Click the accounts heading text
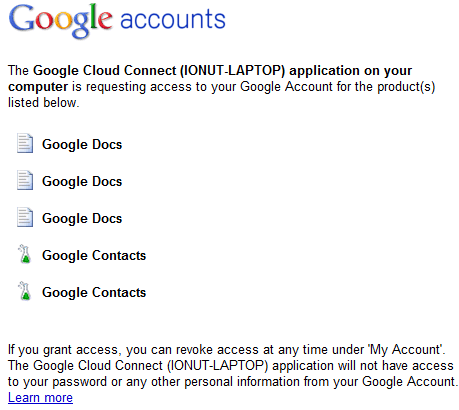459x410 pixels. click(x=173, y=19)
